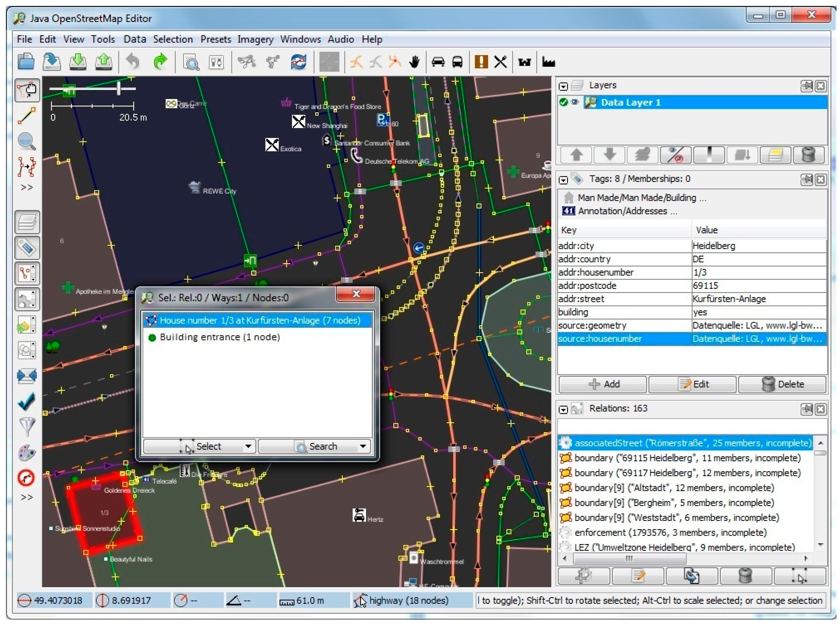Open the Selection menu
The width and height of the screenshot is (840, 628).
click(x=173, y=39)
